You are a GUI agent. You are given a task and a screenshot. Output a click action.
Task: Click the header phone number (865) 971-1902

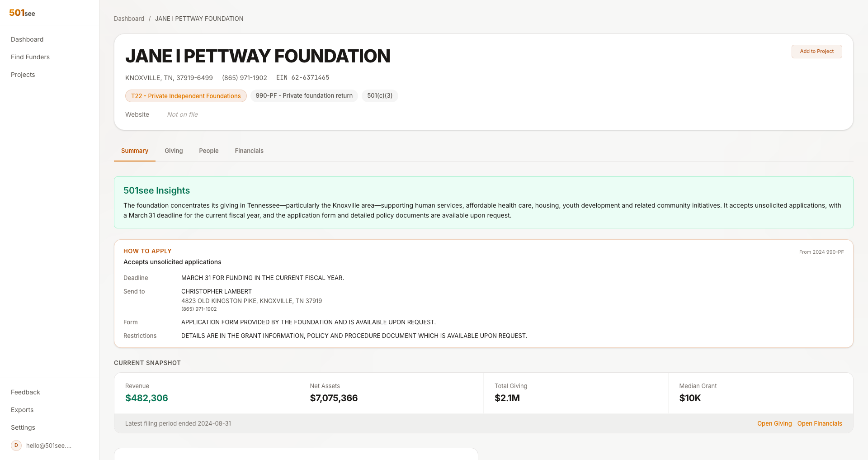(245, 78)
